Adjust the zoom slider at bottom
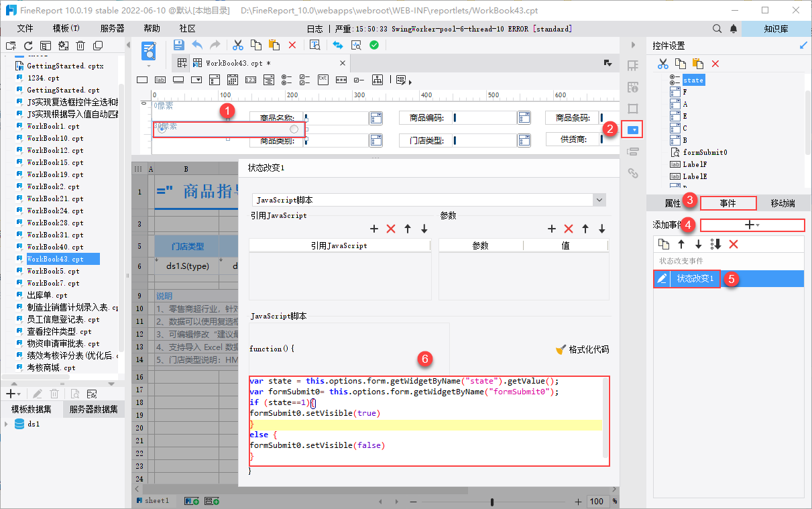 [493, 502]
